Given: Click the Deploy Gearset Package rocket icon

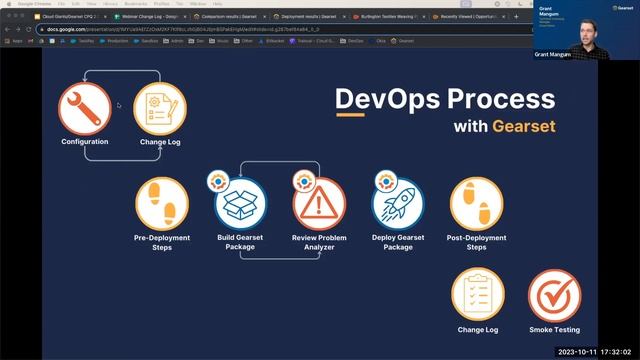Looking at the screenshot, I should 398,204.
